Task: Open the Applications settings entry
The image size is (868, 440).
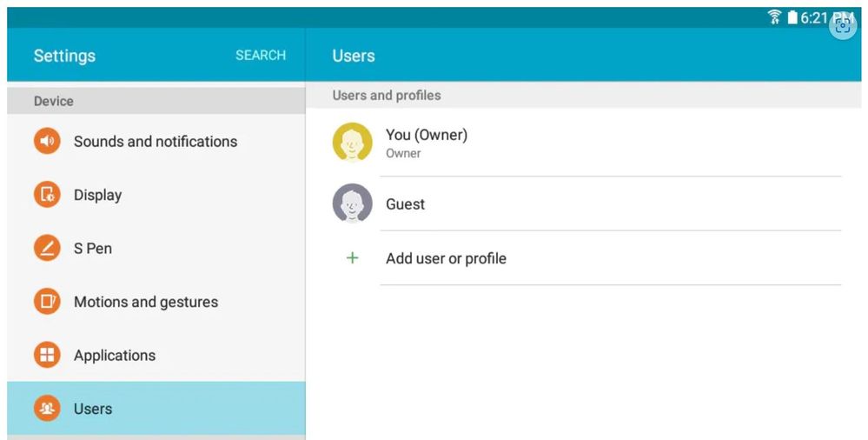Action: tap(115, 356)
